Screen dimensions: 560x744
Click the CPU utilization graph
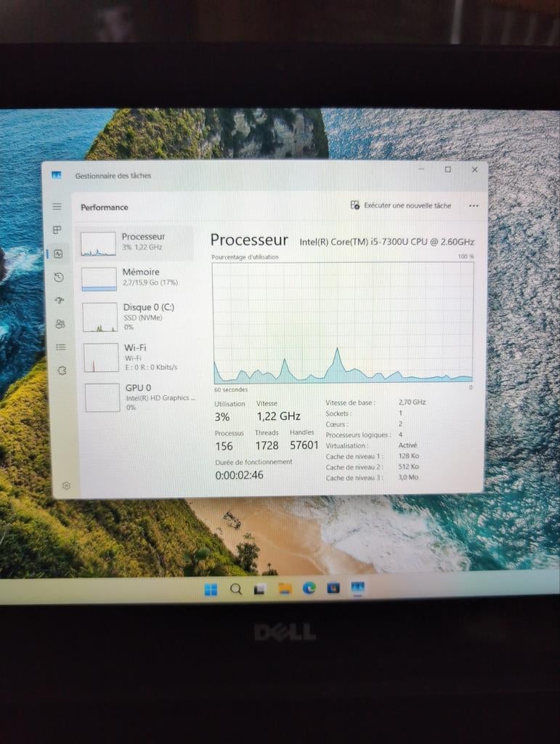click(342, 322)
